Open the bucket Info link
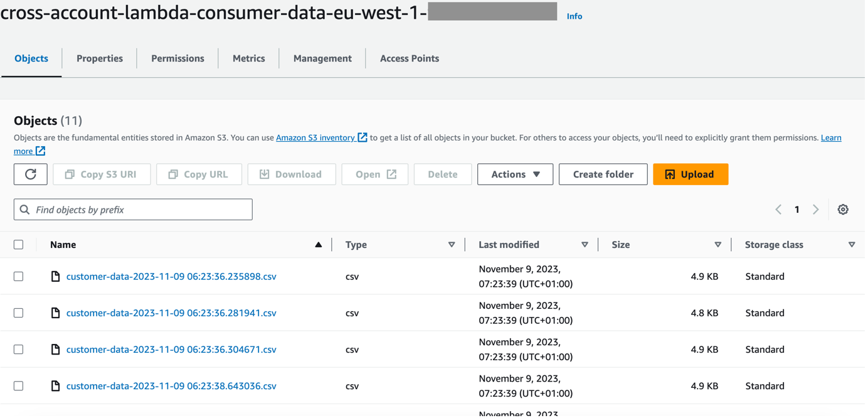The width and height of the screenshot is (868, 418). click(x=574, y=16)
